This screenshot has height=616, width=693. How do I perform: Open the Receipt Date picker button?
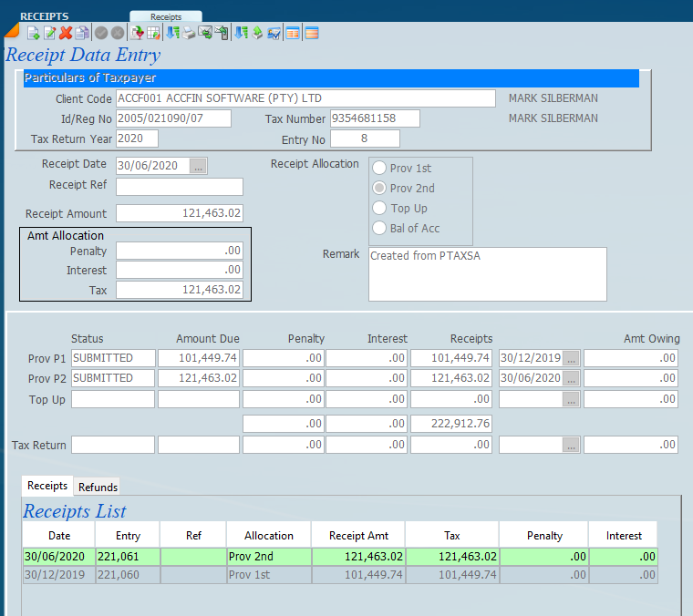tap(199, 166)
